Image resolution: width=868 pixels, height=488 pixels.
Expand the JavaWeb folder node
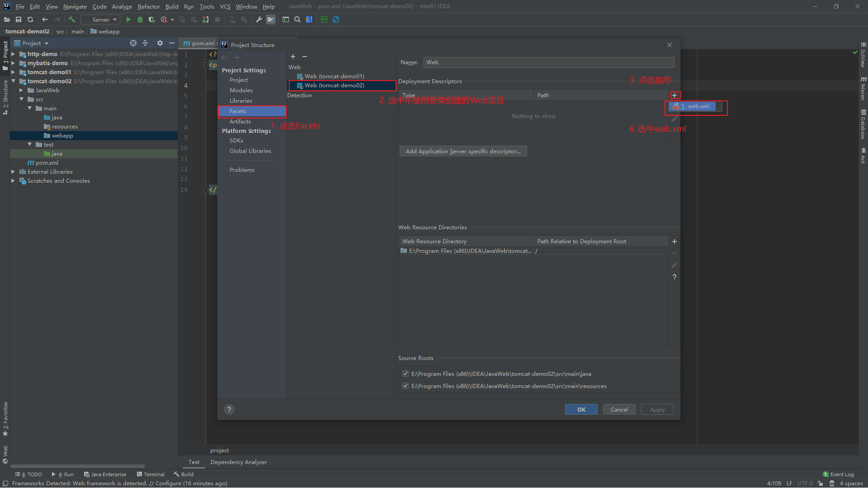tap(21, 90)
